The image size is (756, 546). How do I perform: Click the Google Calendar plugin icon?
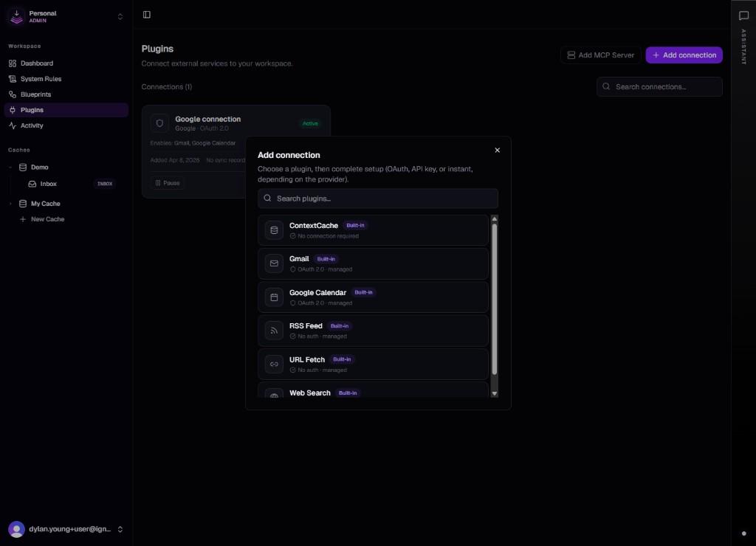(x=274, y=297)
